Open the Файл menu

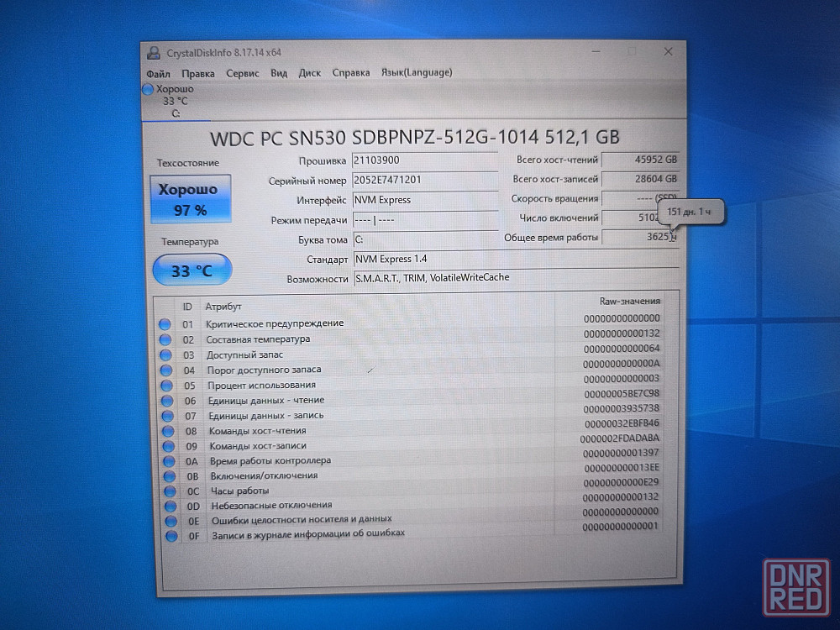158,73
